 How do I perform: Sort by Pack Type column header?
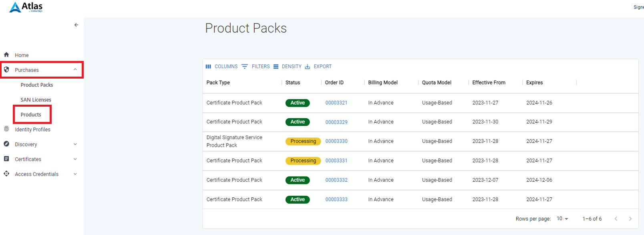pyautogui.click(x=218, y=83)
